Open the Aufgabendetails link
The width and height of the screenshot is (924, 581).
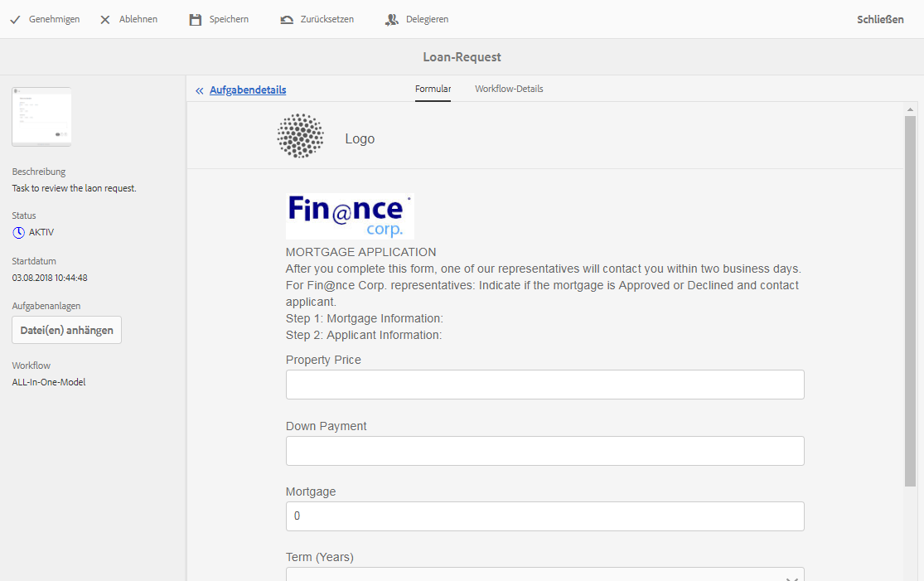click(x=248, y=90)
